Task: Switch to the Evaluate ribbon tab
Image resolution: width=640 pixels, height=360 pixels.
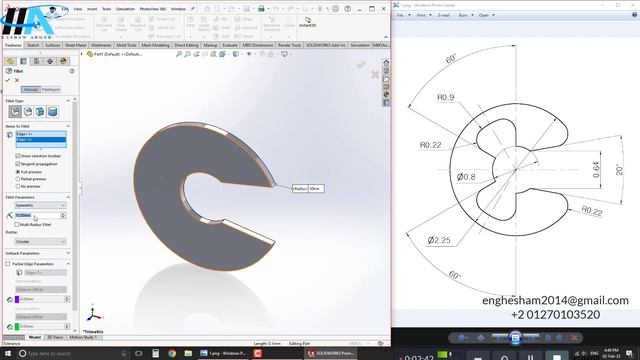Action: [x=230, y=45]
